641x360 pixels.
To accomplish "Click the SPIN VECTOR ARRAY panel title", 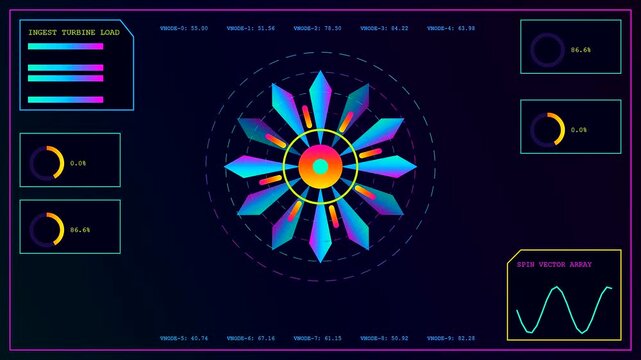I will (554, 265).
